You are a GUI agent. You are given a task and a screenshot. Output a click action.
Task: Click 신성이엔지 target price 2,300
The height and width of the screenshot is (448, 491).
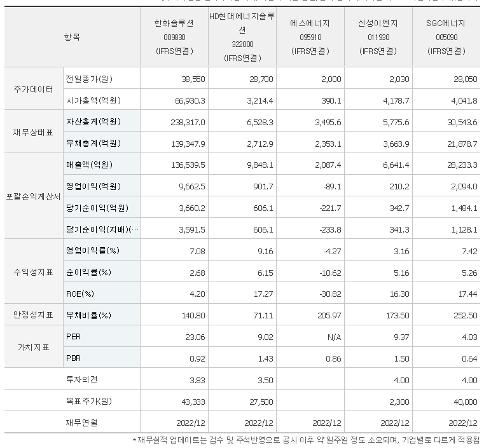pos(399,402)
